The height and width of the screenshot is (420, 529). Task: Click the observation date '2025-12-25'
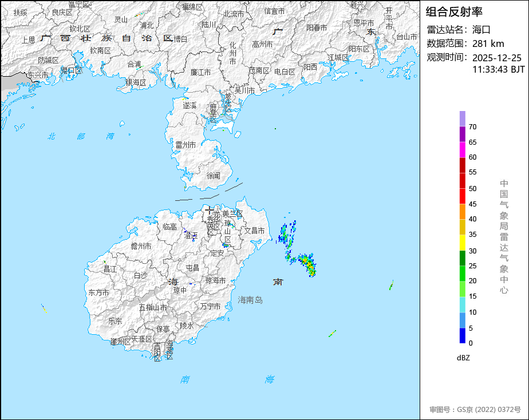pyautogui.click(x=497, y=58)
